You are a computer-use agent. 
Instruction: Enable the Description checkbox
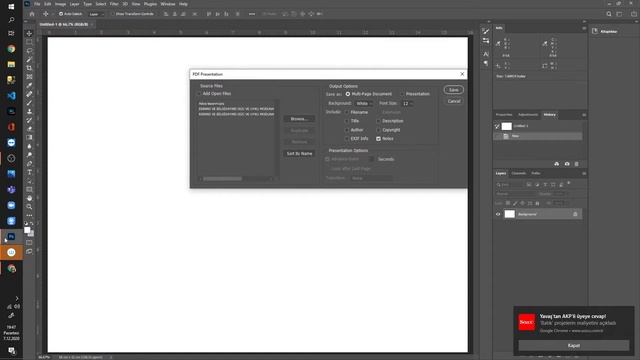click(378, 121)
